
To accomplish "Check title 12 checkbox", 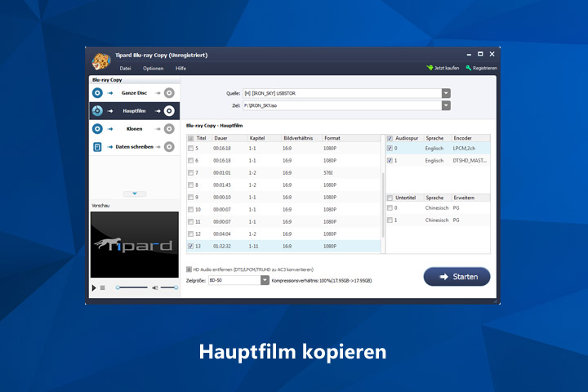I will (191, 234).
